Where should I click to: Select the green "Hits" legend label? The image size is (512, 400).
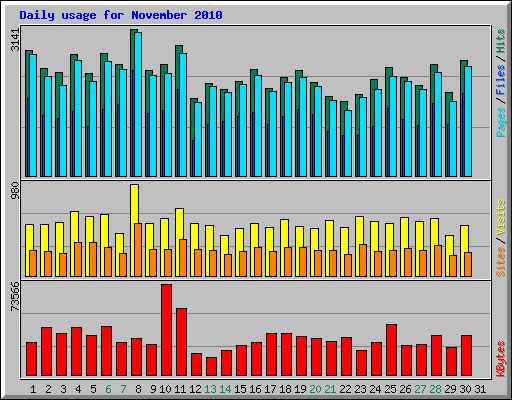501,41
